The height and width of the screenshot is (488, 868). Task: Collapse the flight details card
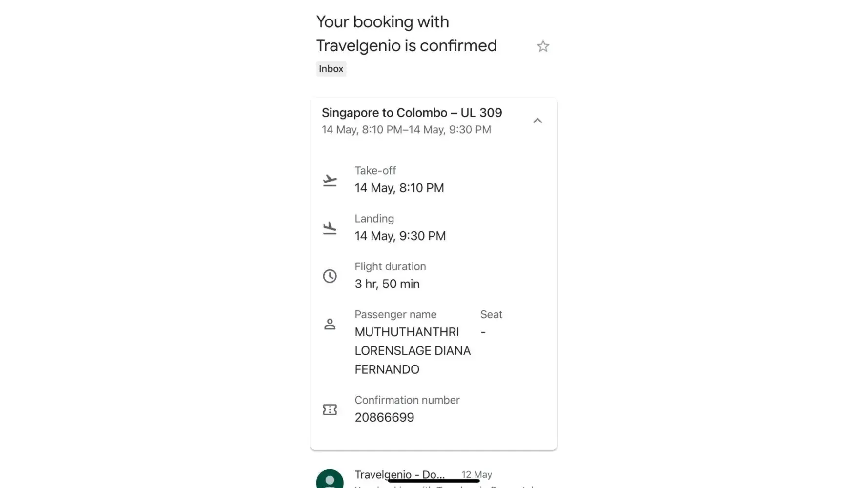[537, 121]
